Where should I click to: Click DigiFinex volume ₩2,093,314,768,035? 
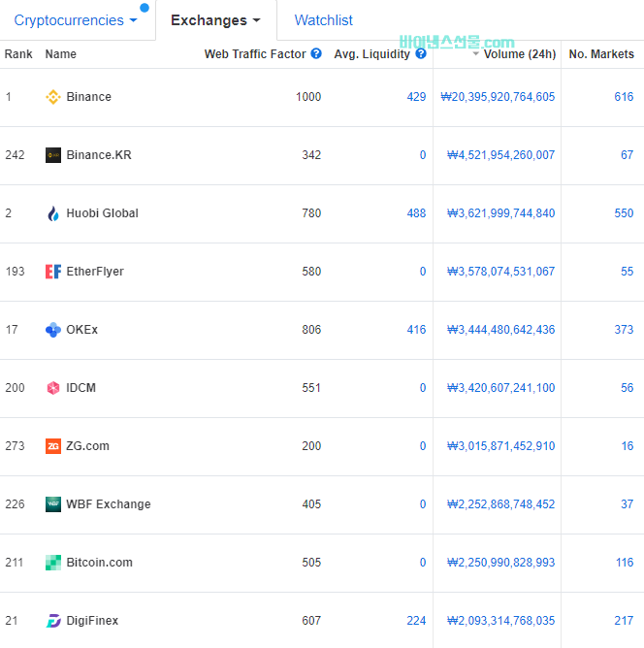pos(501,621)
